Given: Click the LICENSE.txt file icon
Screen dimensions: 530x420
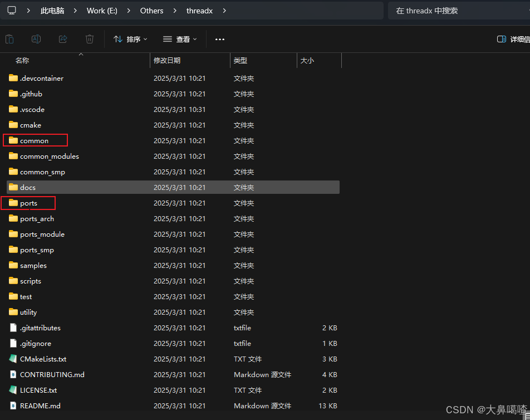Looking at the screenshot, I should point(13,390).
